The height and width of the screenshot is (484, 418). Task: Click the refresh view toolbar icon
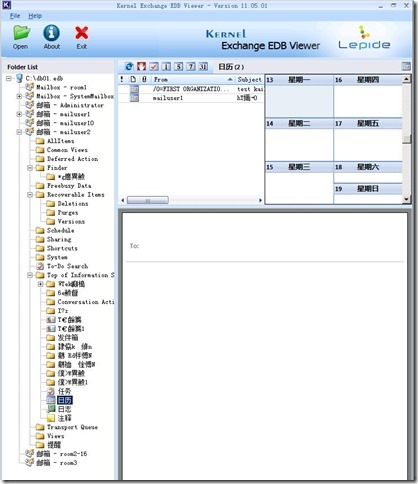pos(129,67)
